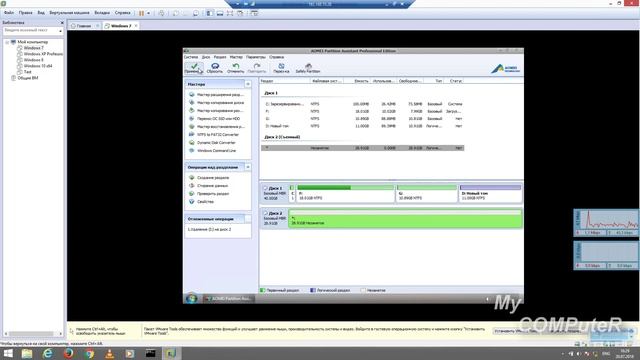
Task: Select the D: Новый том row in partition list
Action: tap(362, 126)
